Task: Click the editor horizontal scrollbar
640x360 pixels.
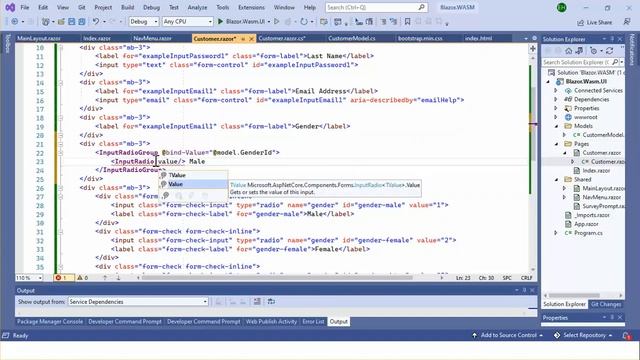Action: tap(278, 278)
